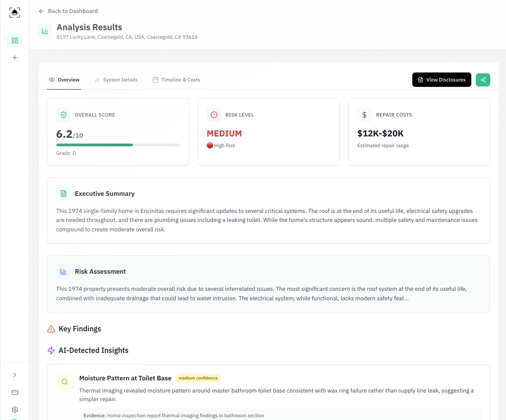Viewport: 506px width, 420px height.
Task: Expand the sidebar with the chevron arrow
Action: click(x=14, y=375)
